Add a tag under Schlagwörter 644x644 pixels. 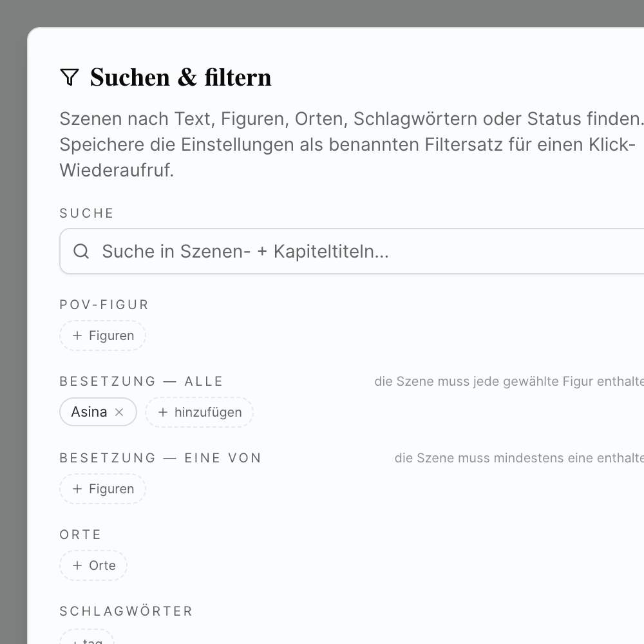tap(87, 640)
